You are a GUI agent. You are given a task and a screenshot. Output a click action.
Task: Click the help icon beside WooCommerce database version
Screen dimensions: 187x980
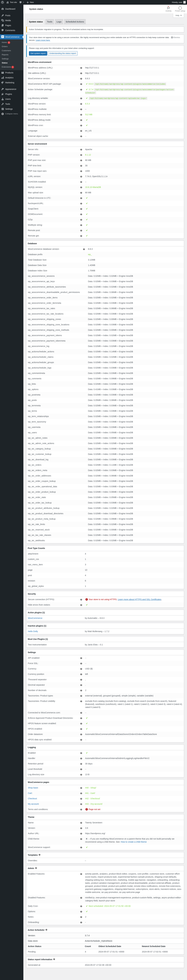tap(84, 249)
